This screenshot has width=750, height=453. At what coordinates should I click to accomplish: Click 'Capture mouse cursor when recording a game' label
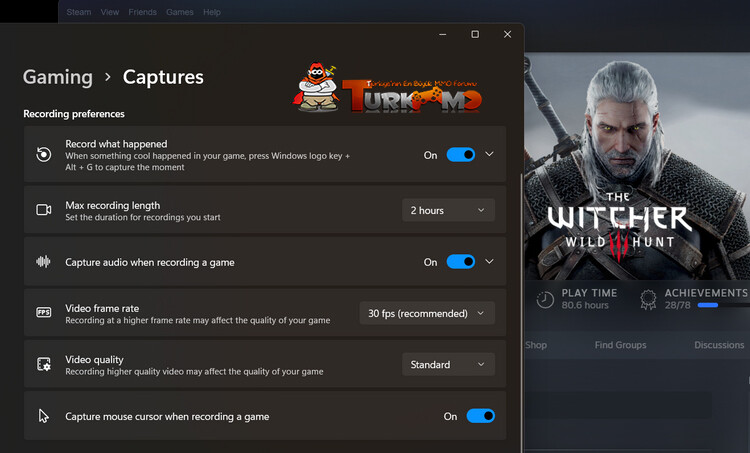click(x=167, y=417)
